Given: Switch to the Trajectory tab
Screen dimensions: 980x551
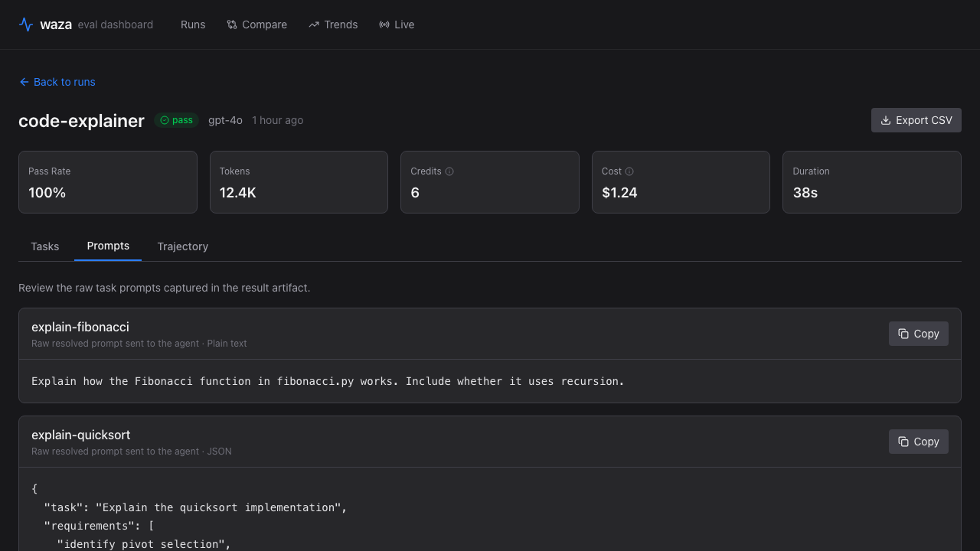Looking at the screenshot, I should tap(183, 246).
